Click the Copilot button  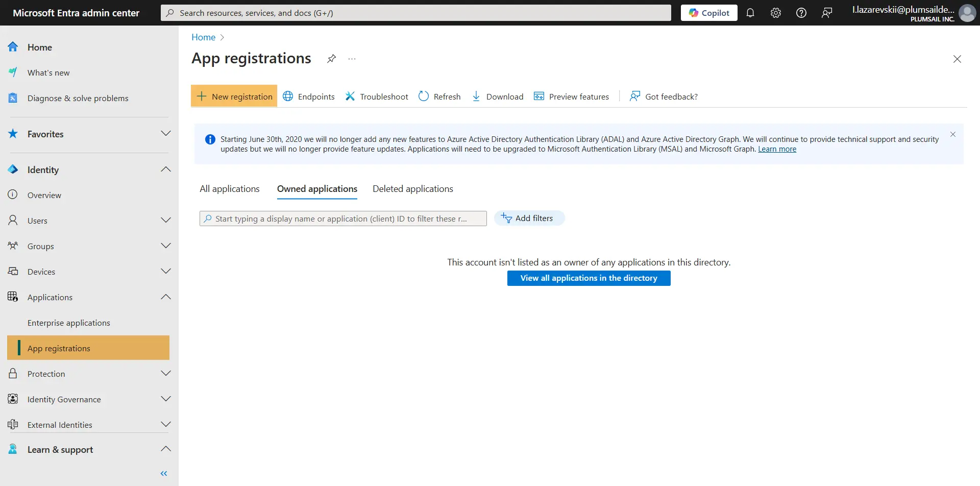pos(709,13)
